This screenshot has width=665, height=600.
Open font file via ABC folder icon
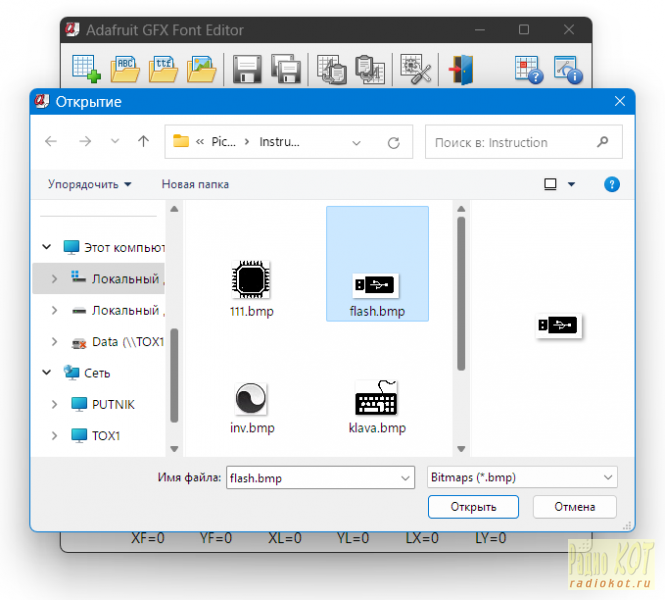coord(126,69)
